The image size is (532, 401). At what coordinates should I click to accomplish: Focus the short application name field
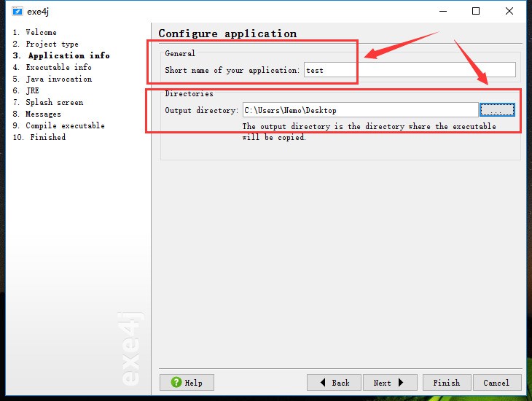410,70
